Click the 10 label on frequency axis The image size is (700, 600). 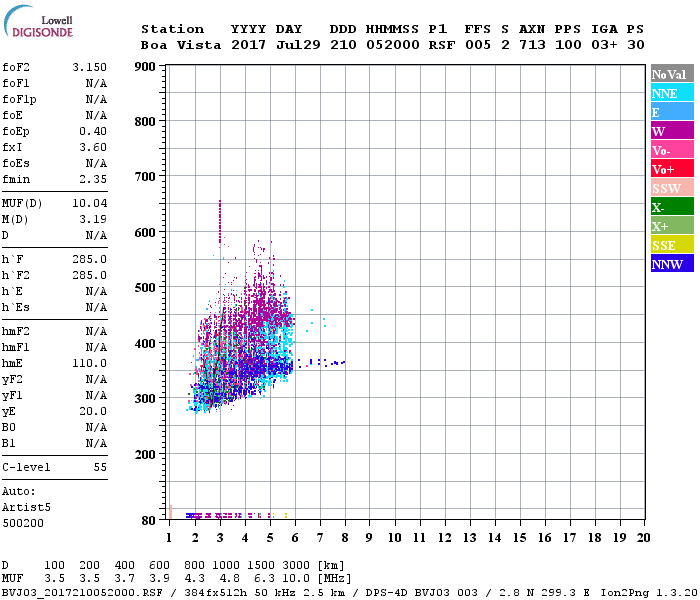(395, 538)
